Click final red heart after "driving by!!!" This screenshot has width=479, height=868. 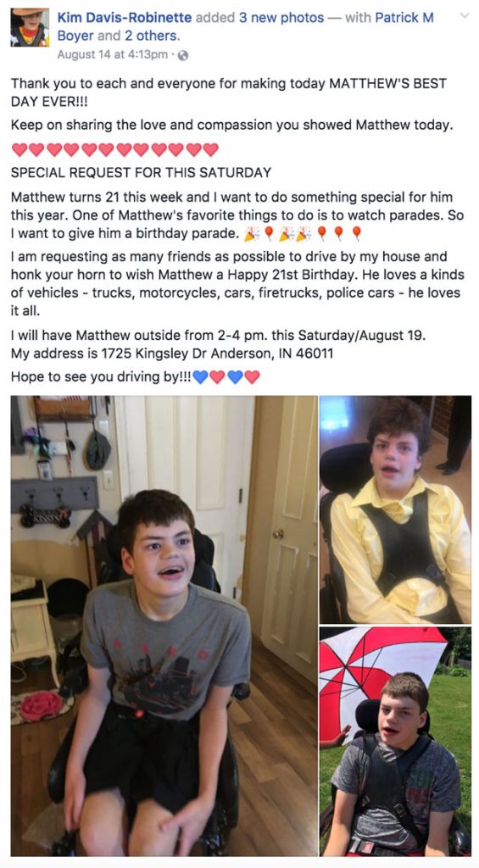tap(253, 377)
